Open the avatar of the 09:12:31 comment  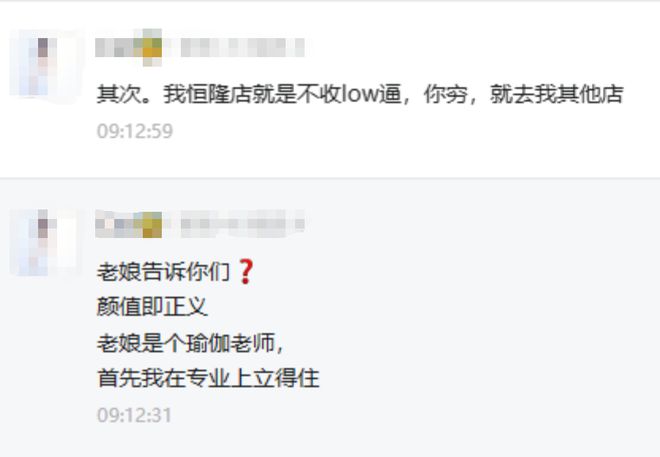click(44, 242)
